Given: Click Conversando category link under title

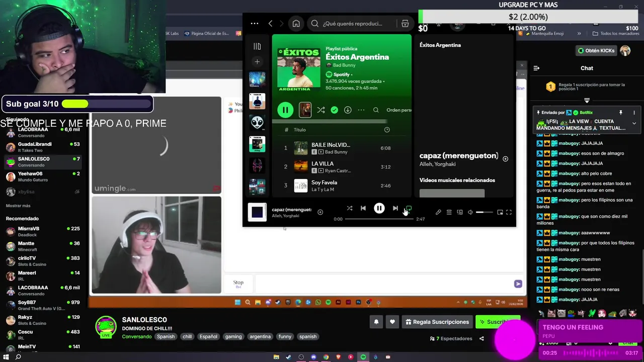Looking at the screenshot, I should coord(136,337).
